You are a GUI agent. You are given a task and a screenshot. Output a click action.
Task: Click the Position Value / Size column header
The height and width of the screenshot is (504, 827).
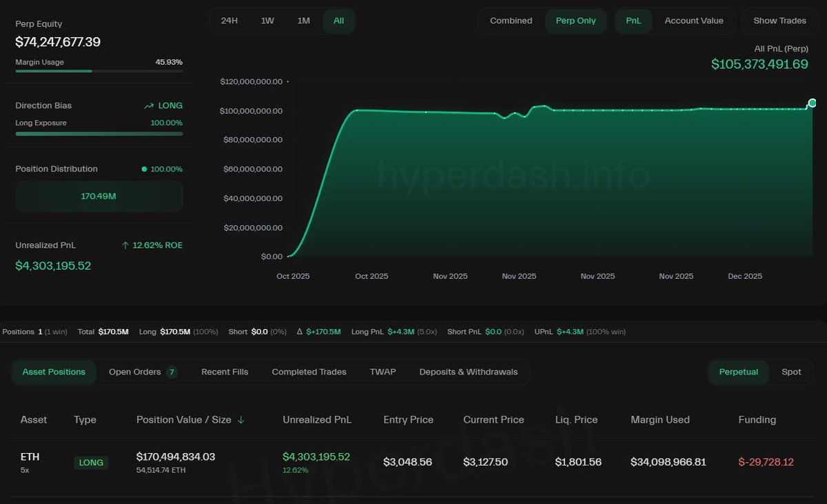(183, 420)
